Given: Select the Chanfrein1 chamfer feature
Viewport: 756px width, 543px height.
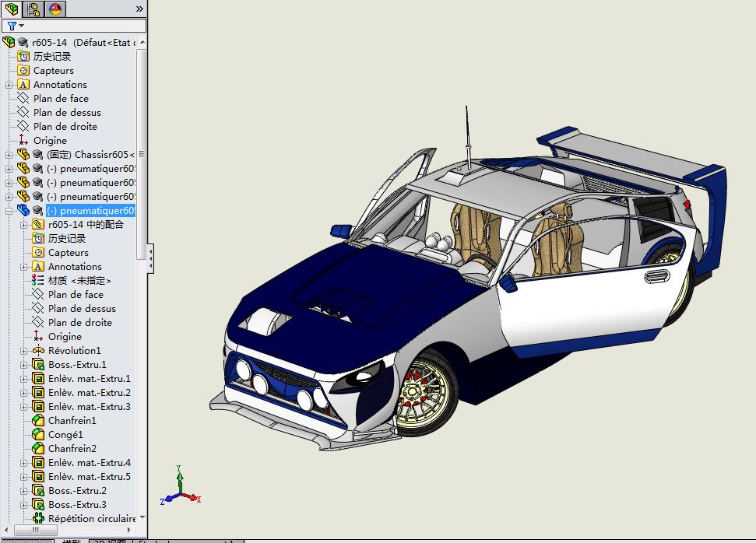Looking at the screenshot, I should pyautogui.click(x=72, y=421).
